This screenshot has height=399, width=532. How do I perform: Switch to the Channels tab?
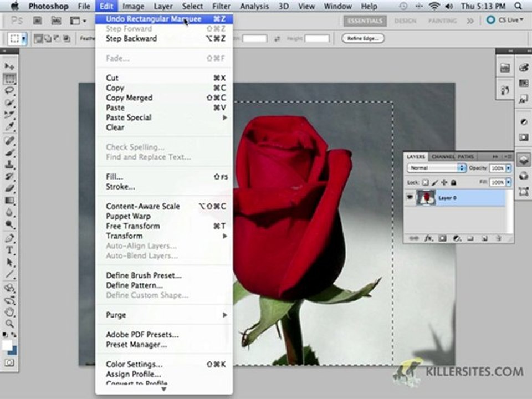443,156
